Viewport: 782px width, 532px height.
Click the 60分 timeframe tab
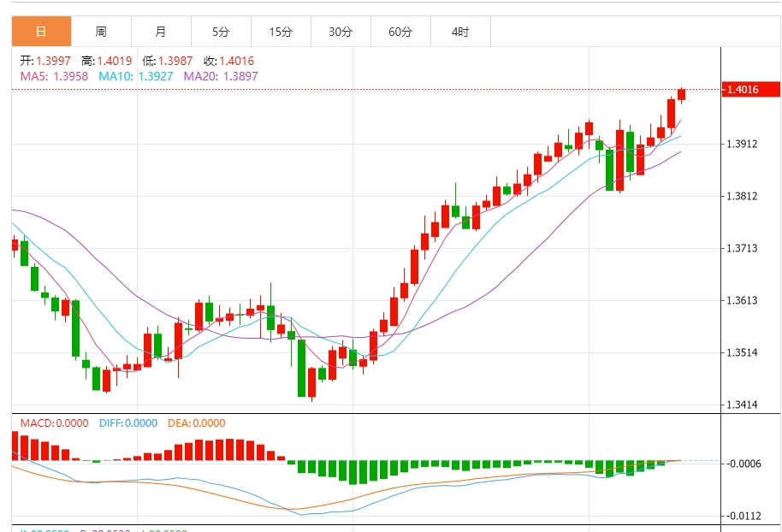click(400, 33)
